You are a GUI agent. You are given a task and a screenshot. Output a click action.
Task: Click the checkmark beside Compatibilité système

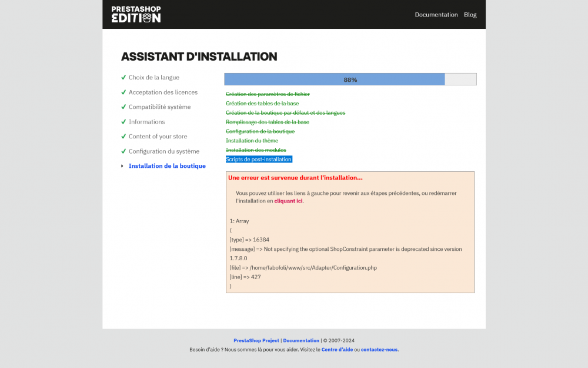[123, 107]
